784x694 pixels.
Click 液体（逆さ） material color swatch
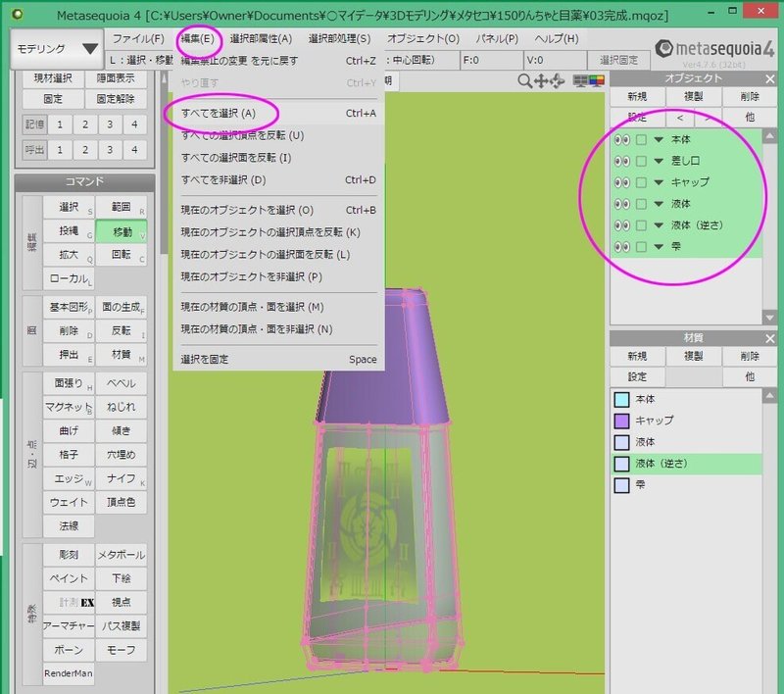621,464
